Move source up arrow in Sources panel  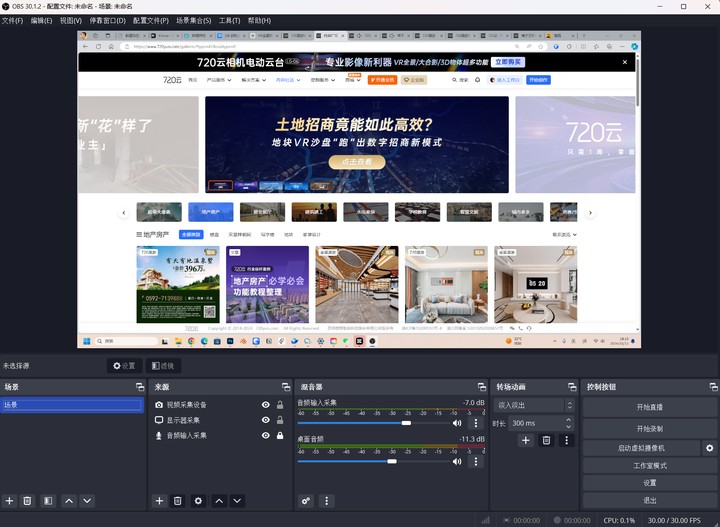(x=219, y=501)
